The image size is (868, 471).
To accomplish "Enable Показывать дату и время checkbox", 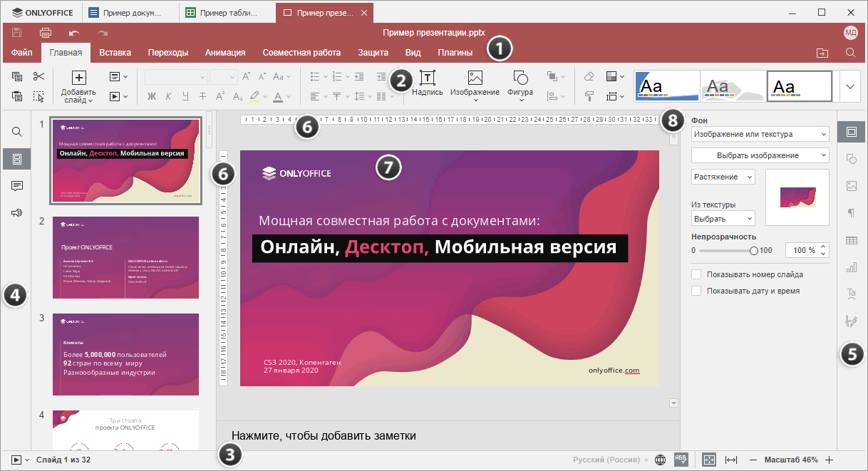I will [696, 291].
